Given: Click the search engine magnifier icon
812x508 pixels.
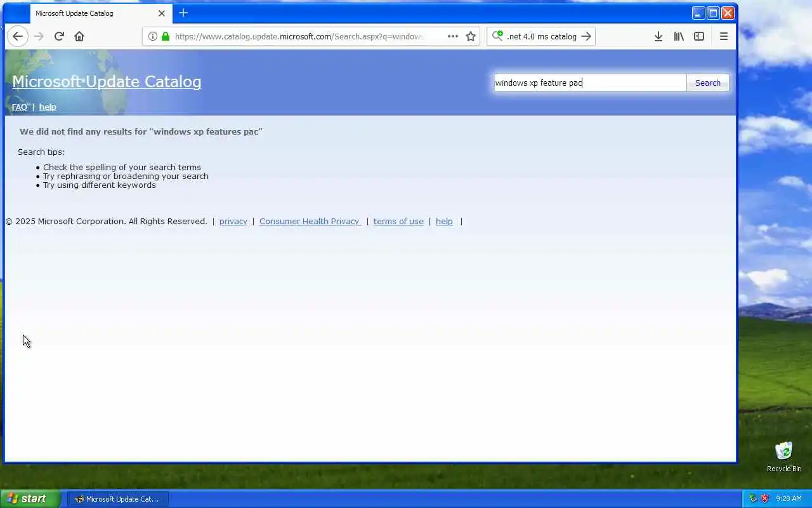Looking at the screenshot, I should [x=498, y=36].
